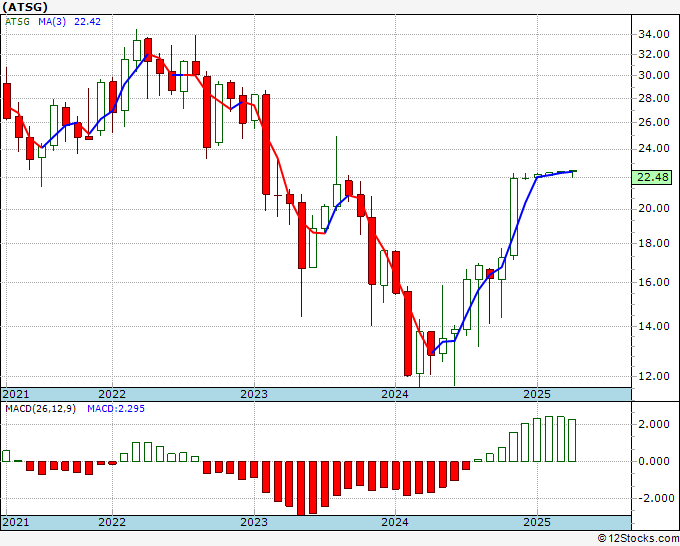
Task: Click the 2.000 MACD axis label
Action: click(x=654, y=424)
